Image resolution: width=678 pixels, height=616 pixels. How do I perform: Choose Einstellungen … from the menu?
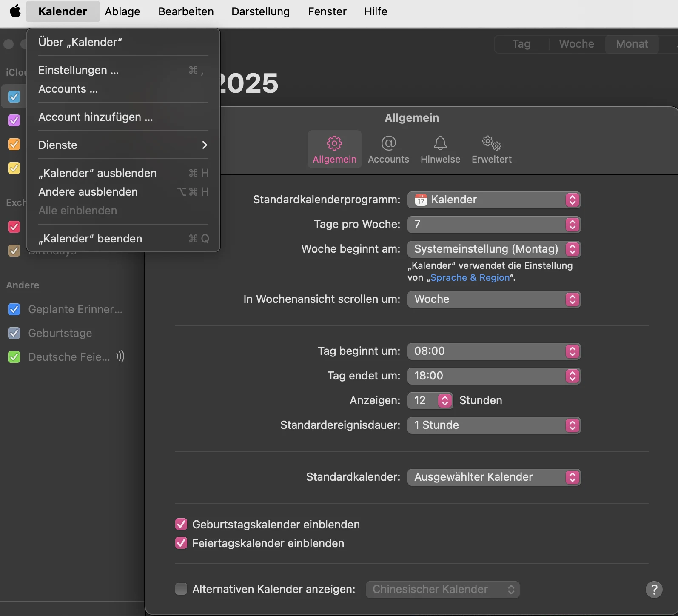[123, 70]
